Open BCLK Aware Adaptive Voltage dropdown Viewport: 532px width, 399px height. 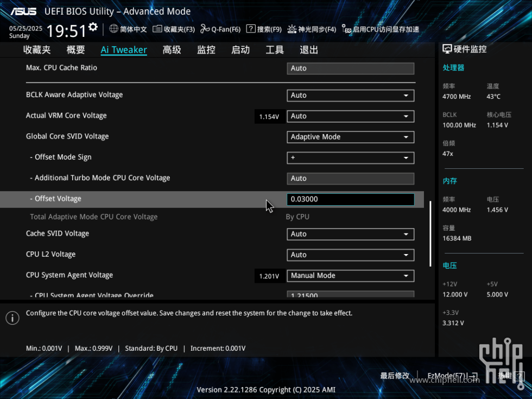point(351,96)
